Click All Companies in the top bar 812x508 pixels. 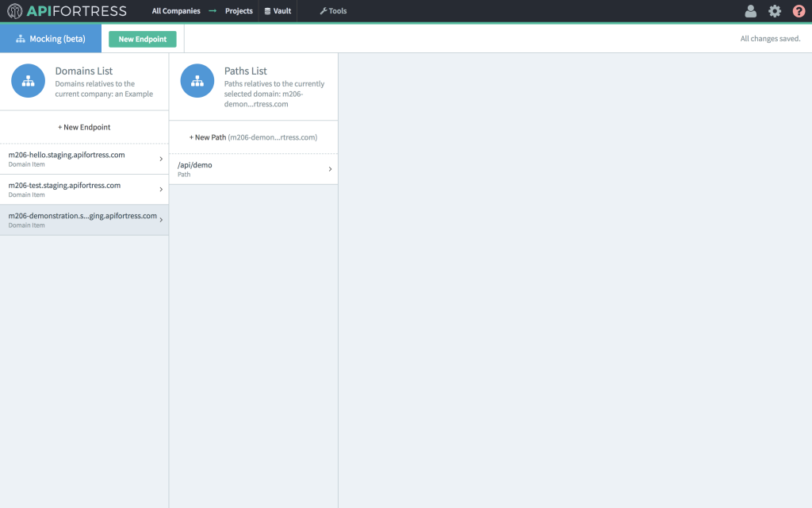click(x=174, y=10)
